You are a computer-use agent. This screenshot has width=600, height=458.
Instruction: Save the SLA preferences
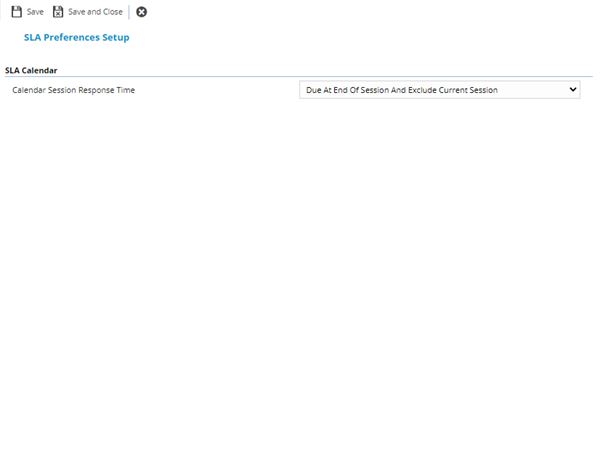(27, 12)
